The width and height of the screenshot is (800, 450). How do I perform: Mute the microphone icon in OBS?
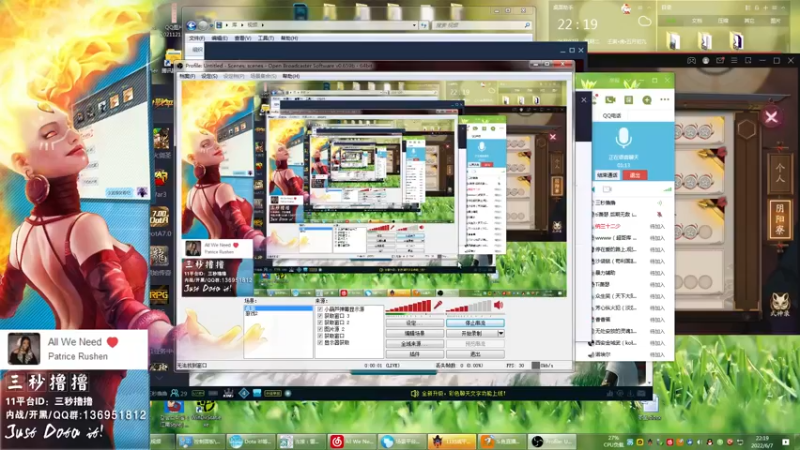438,305
